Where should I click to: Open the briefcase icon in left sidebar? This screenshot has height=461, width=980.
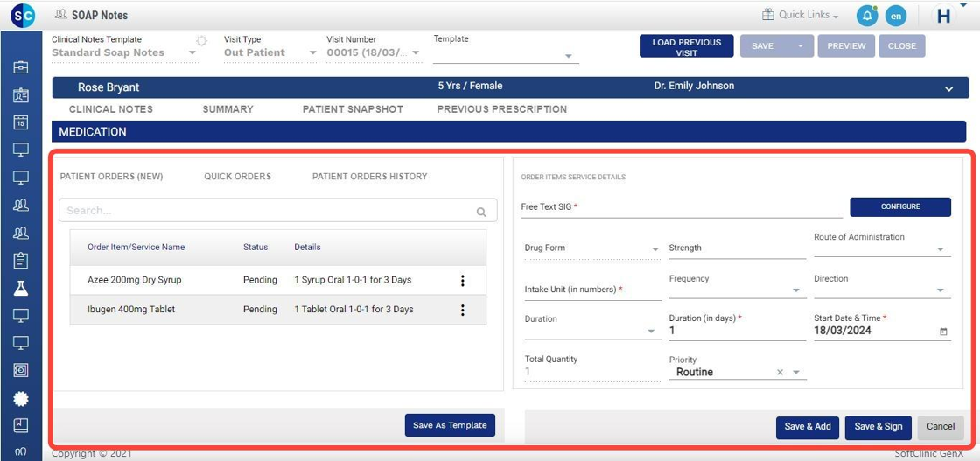(x=21, y=67)
